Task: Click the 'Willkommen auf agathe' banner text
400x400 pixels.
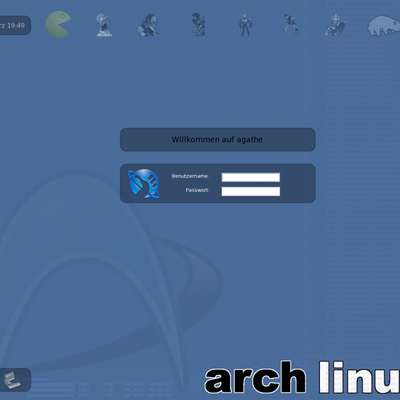Action: coord(217,139)
